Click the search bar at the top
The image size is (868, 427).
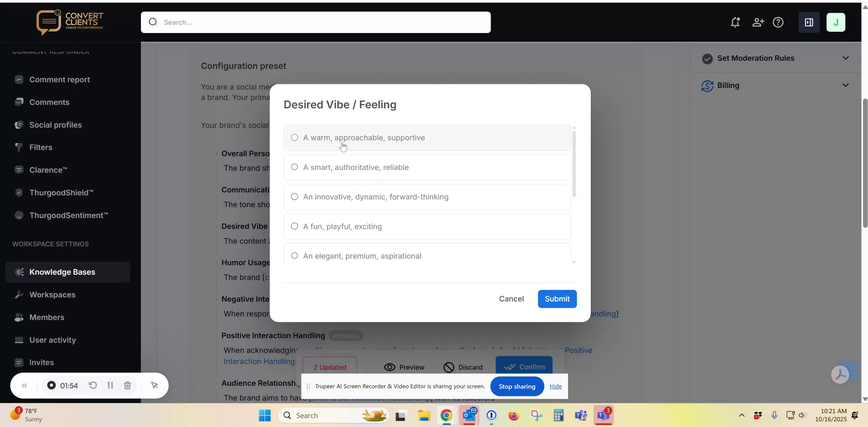(x=316, y=22)
